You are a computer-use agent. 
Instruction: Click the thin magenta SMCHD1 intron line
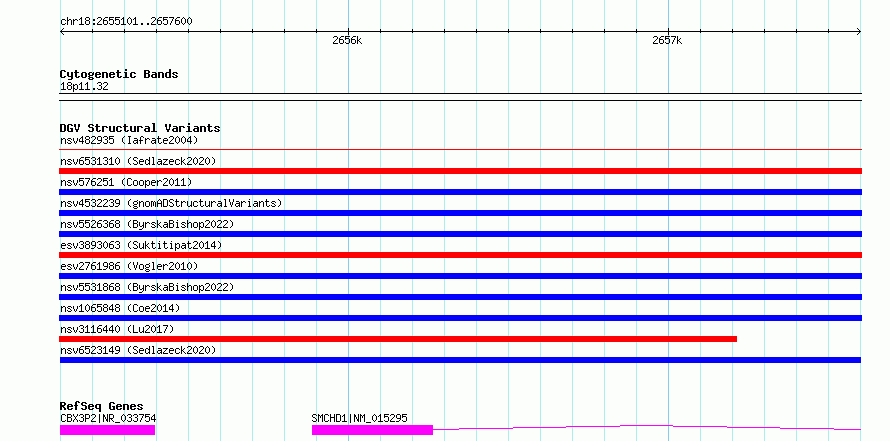pyautogui.click(x=647, y=427)
